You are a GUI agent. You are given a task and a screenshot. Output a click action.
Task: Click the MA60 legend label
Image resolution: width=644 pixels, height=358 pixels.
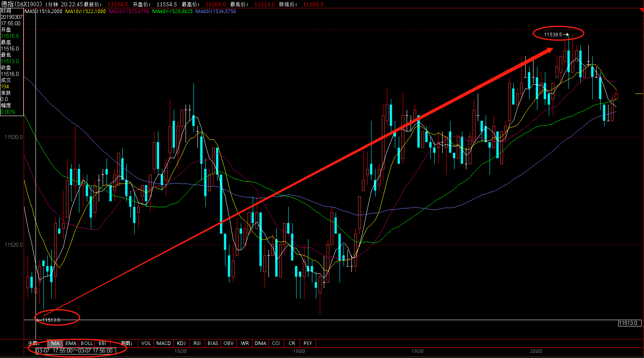pyautogui.click(x=216, y=11)
